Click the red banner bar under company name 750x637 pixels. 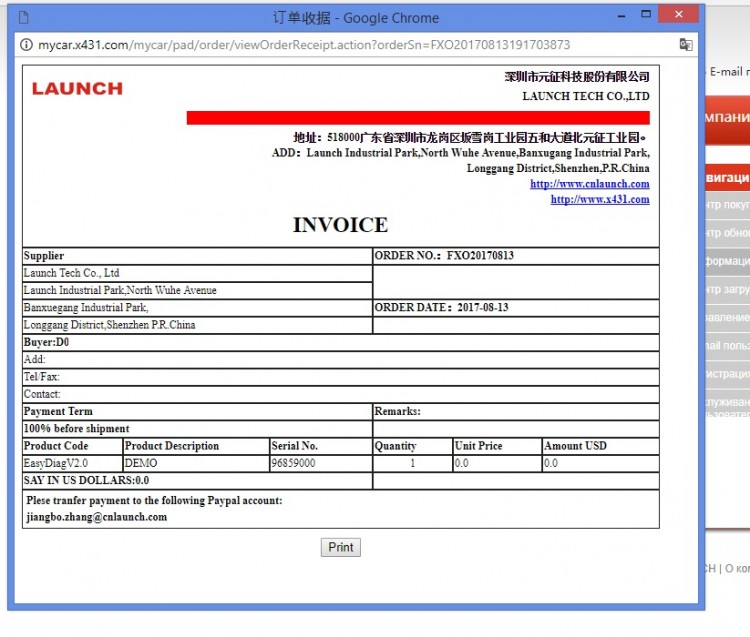pyautogui.click(x=417, y=118)
